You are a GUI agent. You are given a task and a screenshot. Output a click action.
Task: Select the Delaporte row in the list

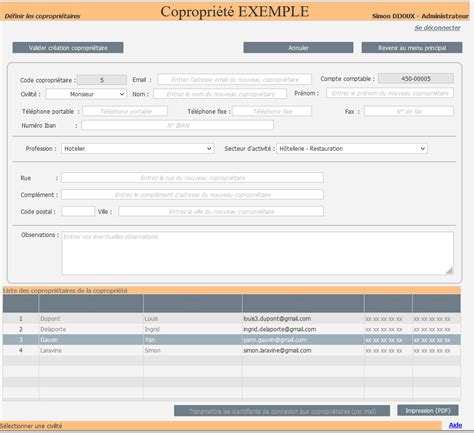232,329
